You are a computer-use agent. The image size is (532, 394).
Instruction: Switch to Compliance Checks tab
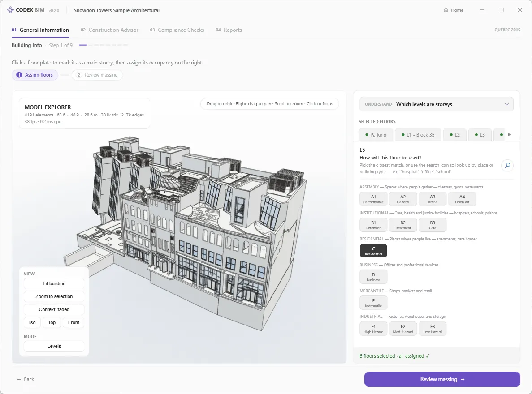tap(177, 30)
